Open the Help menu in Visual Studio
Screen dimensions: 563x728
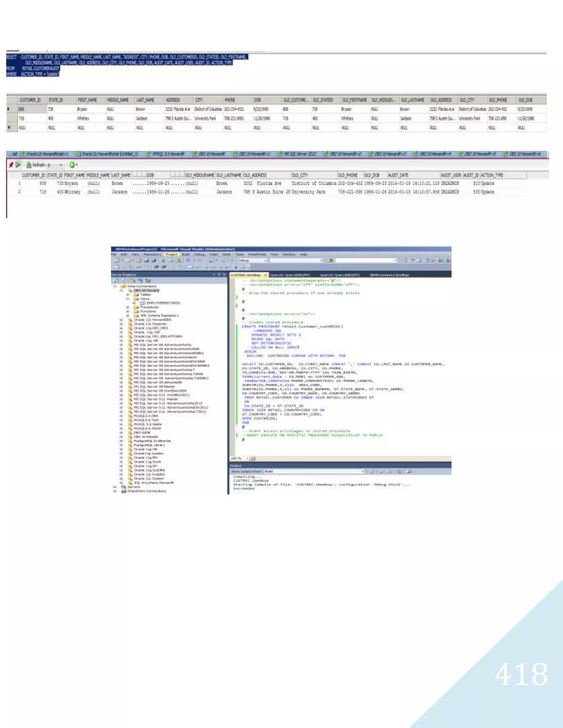[x=303, y=254]
